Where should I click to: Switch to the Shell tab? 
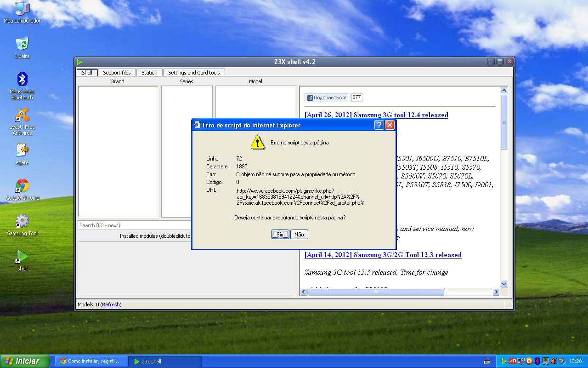tap(87, 73)
